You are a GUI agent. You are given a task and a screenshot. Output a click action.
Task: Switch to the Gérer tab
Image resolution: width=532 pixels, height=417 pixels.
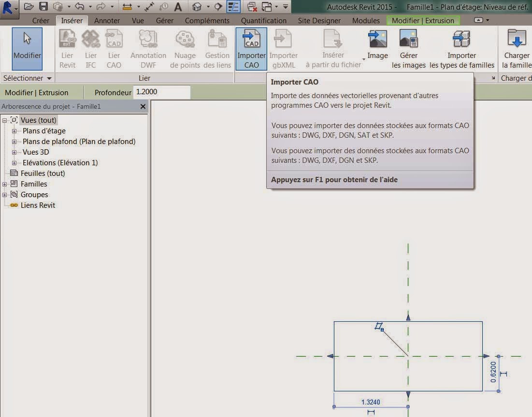tap(165, 21)
